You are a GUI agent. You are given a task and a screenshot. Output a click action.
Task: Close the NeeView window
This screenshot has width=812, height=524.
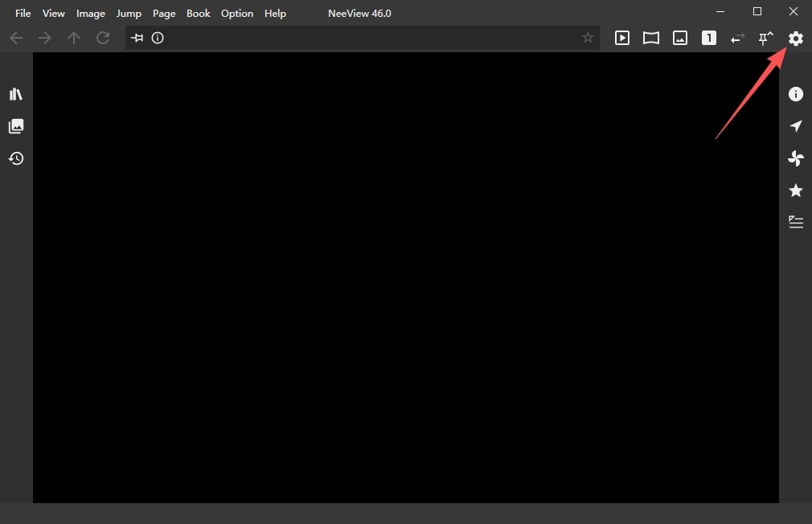click(794, 11)
